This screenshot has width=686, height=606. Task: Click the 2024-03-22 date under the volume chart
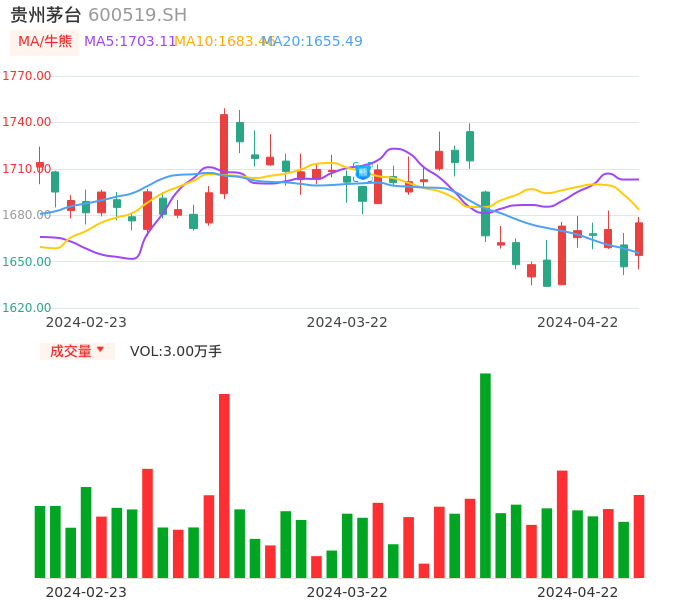click(x=347, y=592)
